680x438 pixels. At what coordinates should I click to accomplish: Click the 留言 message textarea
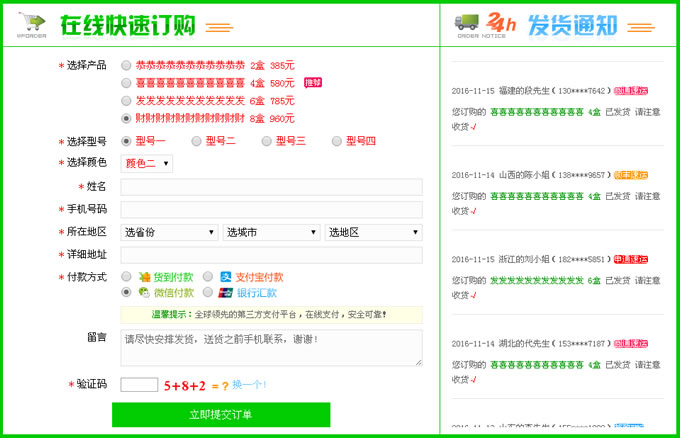pyautogui.click(x=271, y=348)
